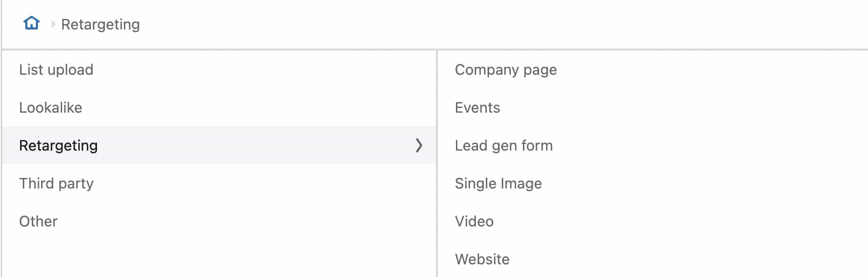The image size is (868, 277).
Task: Click the right-pointing chevron beside Retargeting
Action: pyautogui.click(x=419, y=145)
